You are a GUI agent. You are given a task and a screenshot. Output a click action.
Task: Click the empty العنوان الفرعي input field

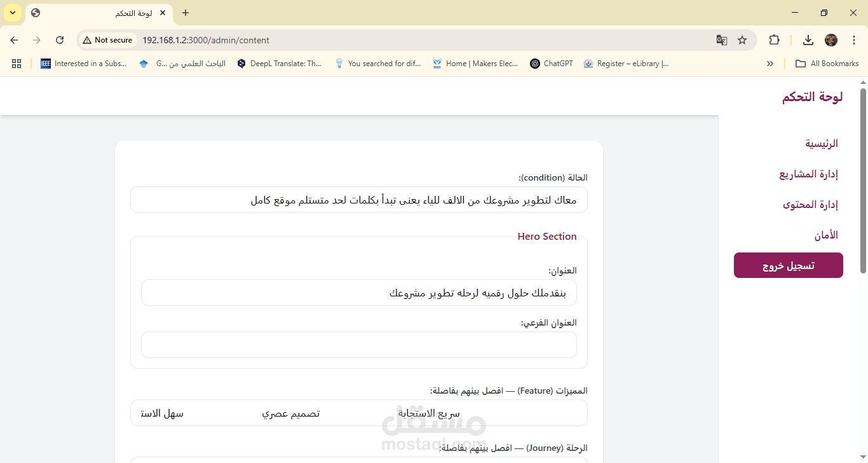(x=359, y=345)
